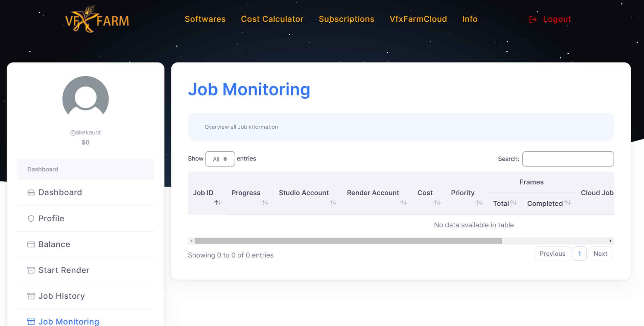644x326 pixels.
Task: Click the horizontal table scrollbar
Action: (x=348, y=241)
